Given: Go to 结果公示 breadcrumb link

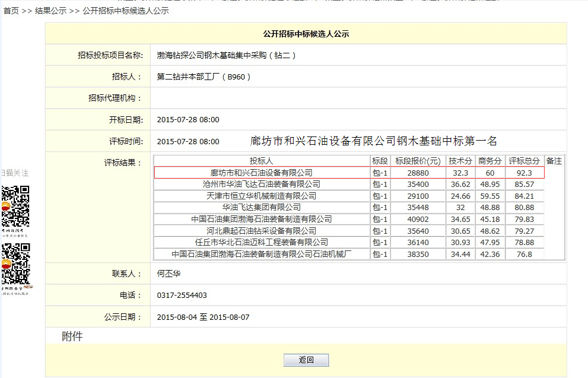Looking at the screenshot, I should tap(50, 11).
